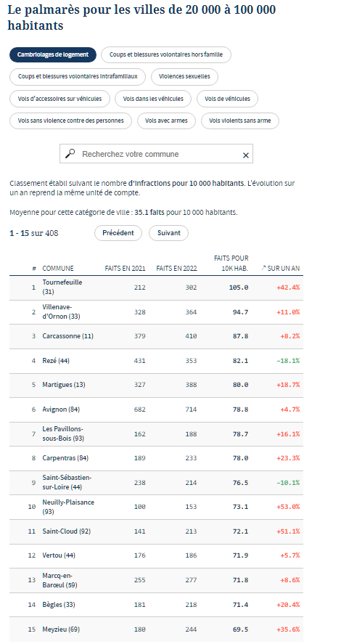Select the Violences sexuelles category
Screen dimensions: 357x644
pyautogui.click(x=184, y=76)
